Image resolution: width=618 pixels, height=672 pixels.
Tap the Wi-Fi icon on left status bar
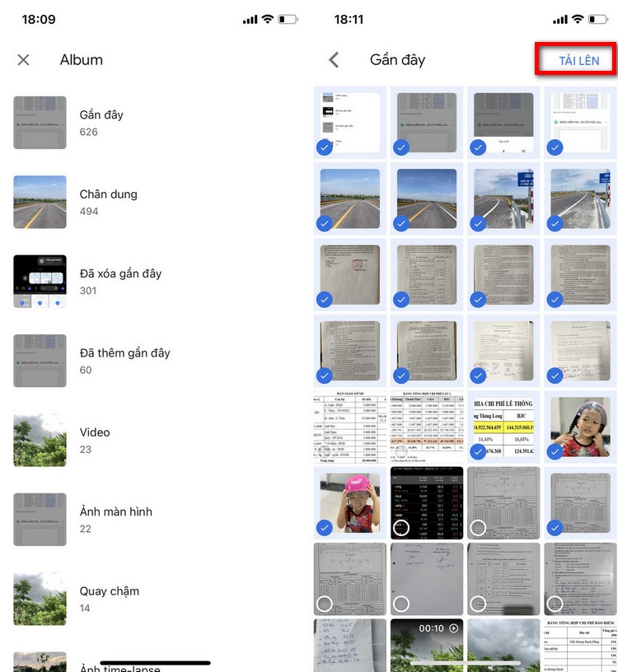click(x=268, y=19)
